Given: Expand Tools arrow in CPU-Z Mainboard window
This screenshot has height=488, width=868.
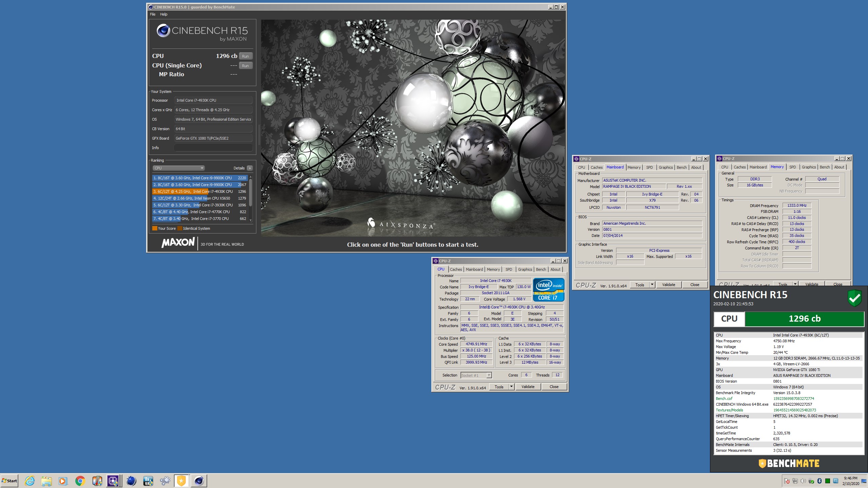Looking at the screenshot, I should point(652,285).
